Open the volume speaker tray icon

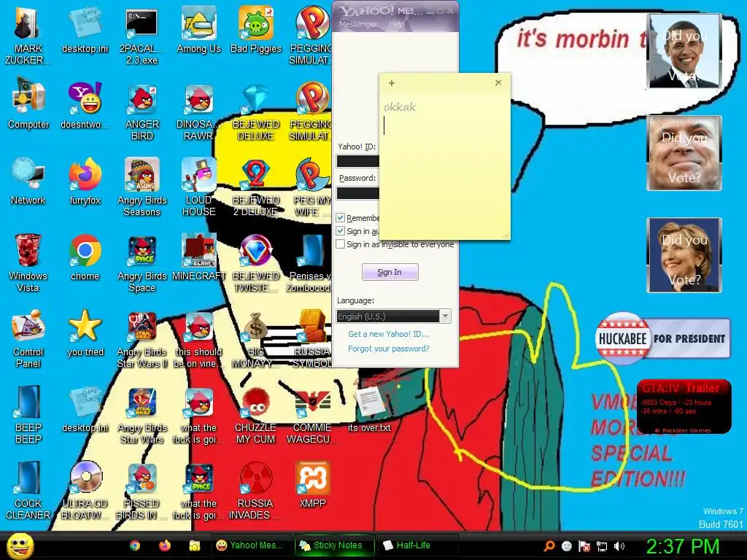point(619,546)
